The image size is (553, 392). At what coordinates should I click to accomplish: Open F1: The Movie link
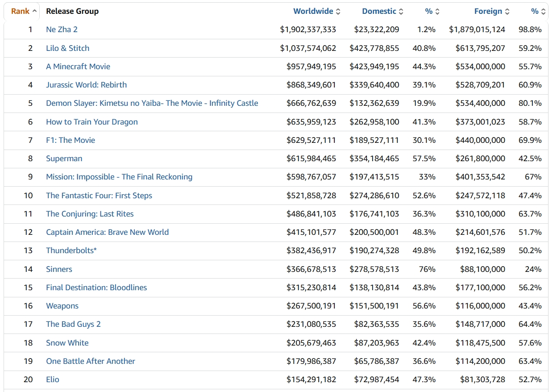[71, 140]
